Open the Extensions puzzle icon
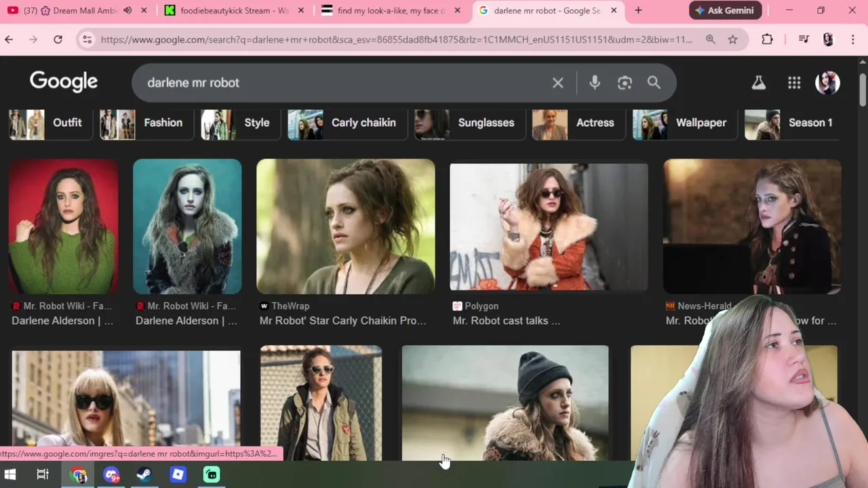Viewport: 868px width, 488px height. pos(767,39)
